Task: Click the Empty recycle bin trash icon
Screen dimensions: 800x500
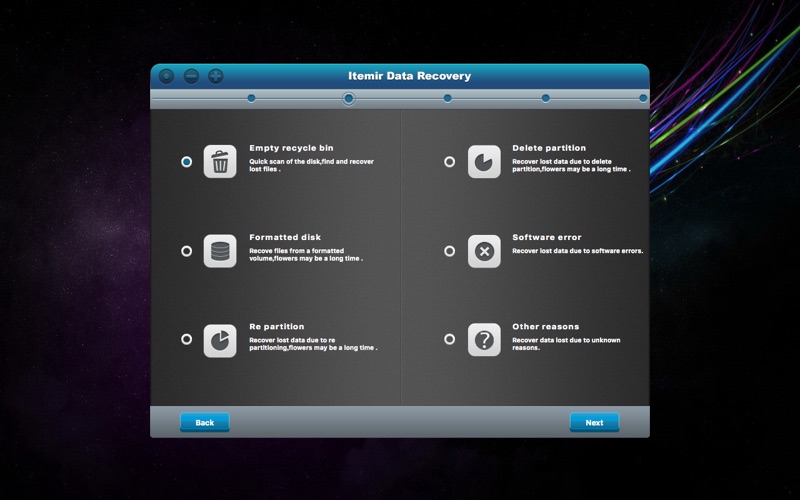Action: point(220,161)
